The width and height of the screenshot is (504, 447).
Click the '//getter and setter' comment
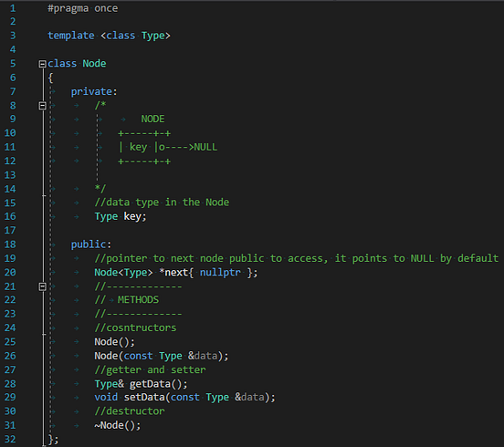coord(150,370)
